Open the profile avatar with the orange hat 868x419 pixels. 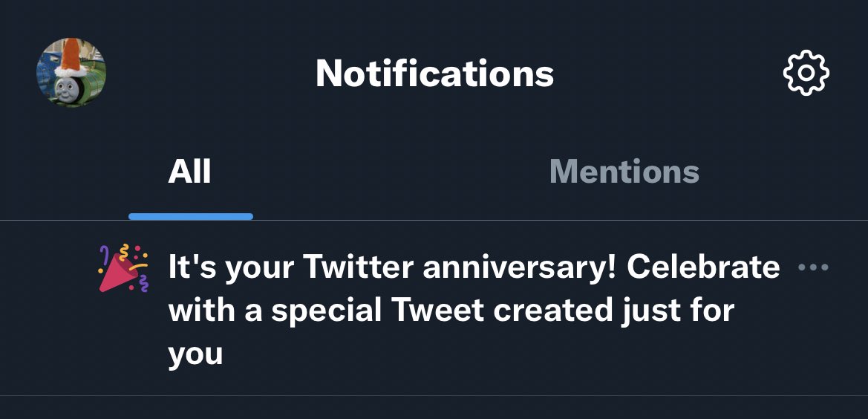point(71,72)
